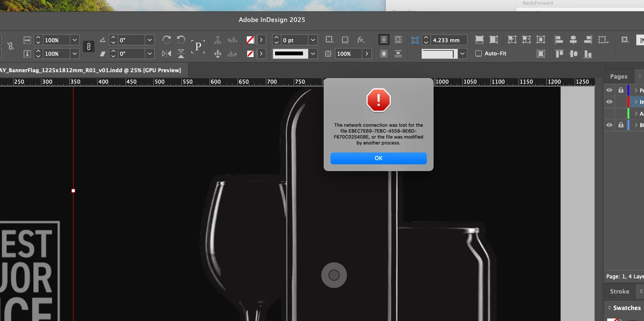Open the rotation angle dropdown
Image resolution: width=644 pixels, height=321 pixels.
click(x=150, y=40)
